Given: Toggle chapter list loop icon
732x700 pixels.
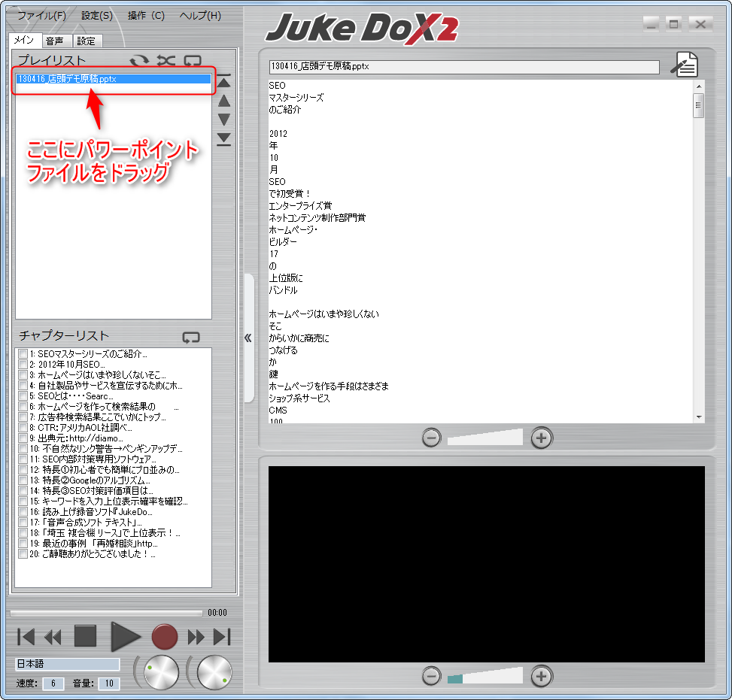Looking at the screenshot, I should pyautogui.click(x=191, y=337).
